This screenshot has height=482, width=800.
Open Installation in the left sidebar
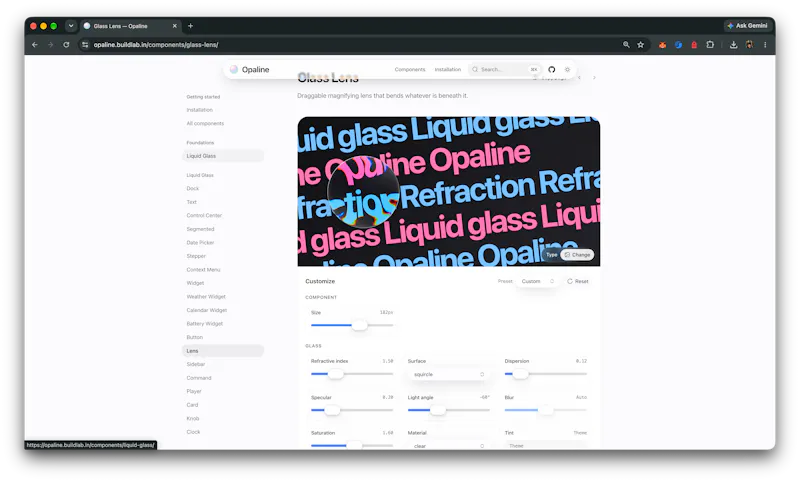(x=199, y=110)
